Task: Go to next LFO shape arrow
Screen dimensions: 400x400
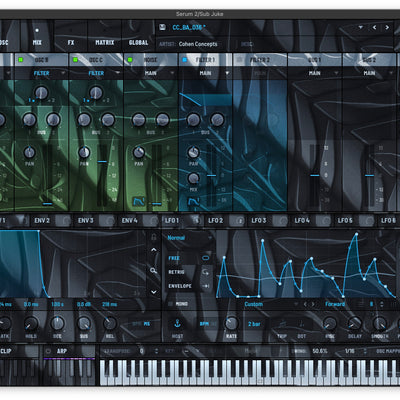Action: point(313,304)
